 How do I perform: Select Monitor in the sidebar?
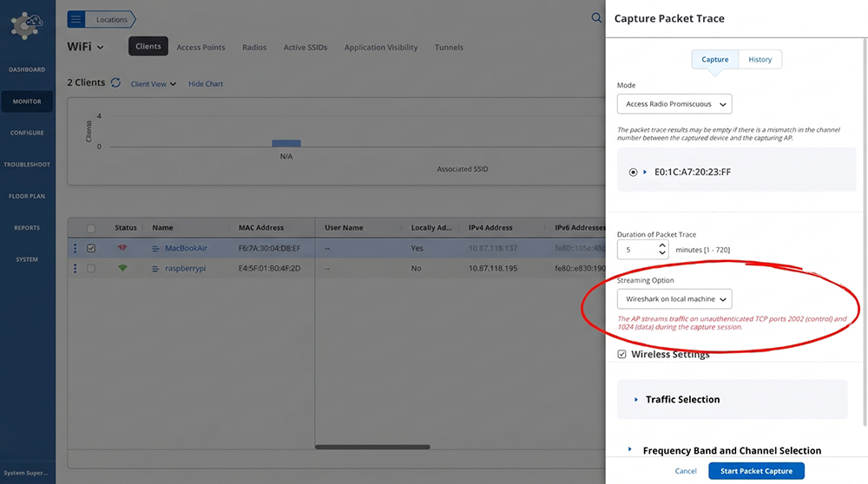tap(27, 101)
